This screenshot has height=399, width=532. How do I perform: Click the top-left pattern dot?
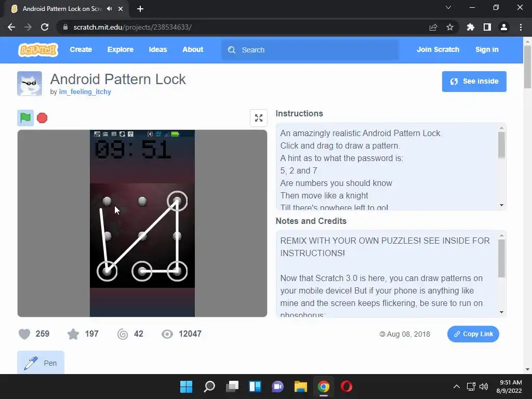point(107,201)
